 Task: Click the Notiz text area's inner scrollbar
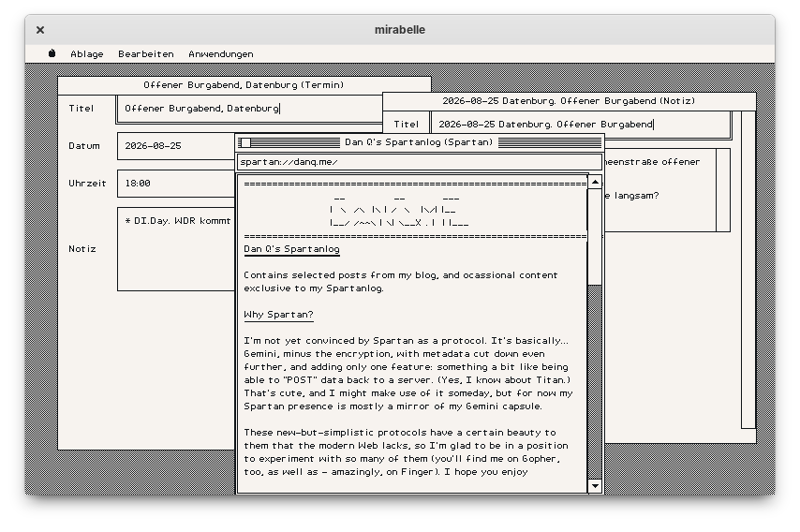point(723,190)
